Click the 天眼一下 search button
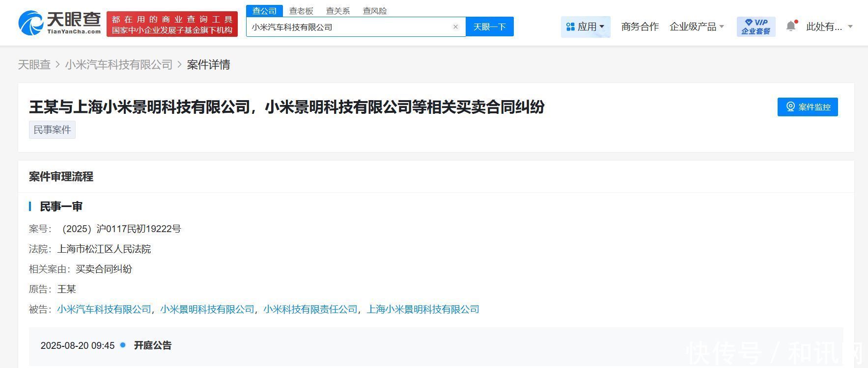 click(489, 27)
